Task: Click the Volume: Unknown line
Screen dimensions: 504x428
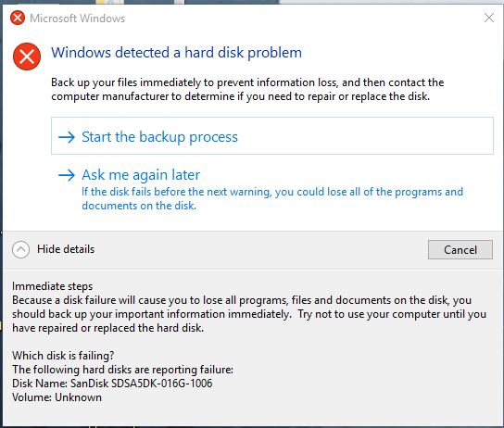Action: (57, 397)
